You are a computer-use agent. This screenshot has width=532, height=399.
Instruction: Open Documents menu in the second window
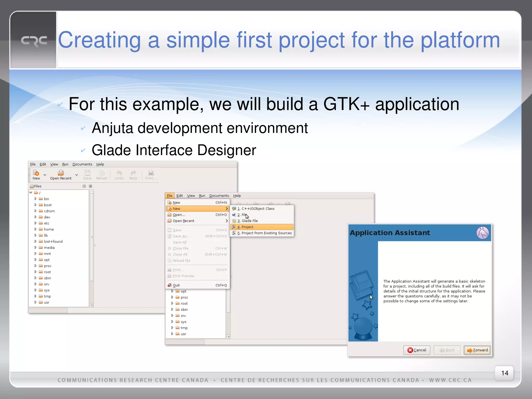click(x=219, y=196)
